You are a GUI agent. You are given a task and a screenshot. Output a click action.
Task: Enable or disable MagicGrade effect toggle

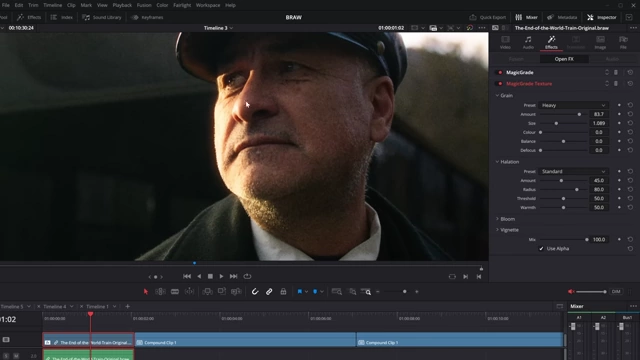(x=500, y=72)
